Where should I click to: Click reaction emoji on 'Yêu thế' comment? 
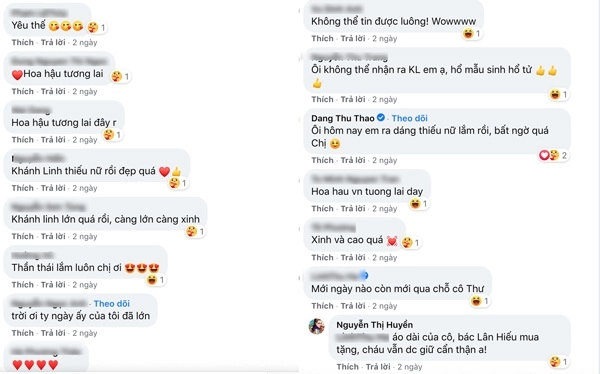(x=93, y=27)
